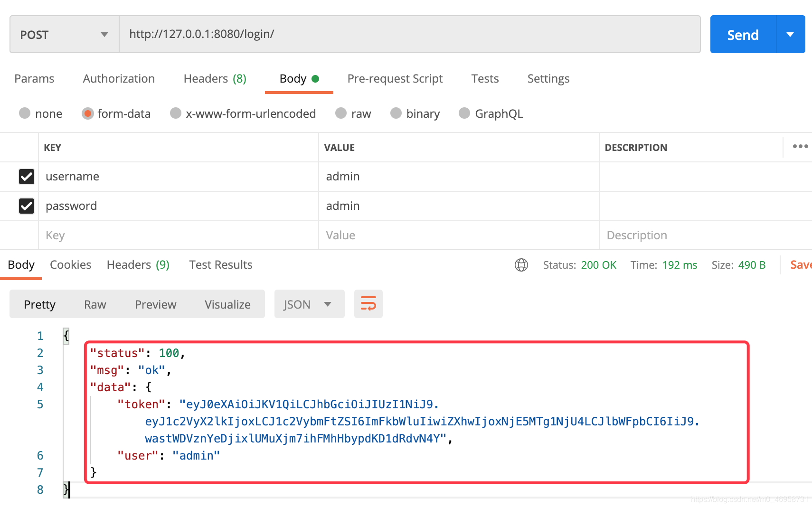Open the Pre-request Script tab
The image size is (812, 508).
(395, 78)
